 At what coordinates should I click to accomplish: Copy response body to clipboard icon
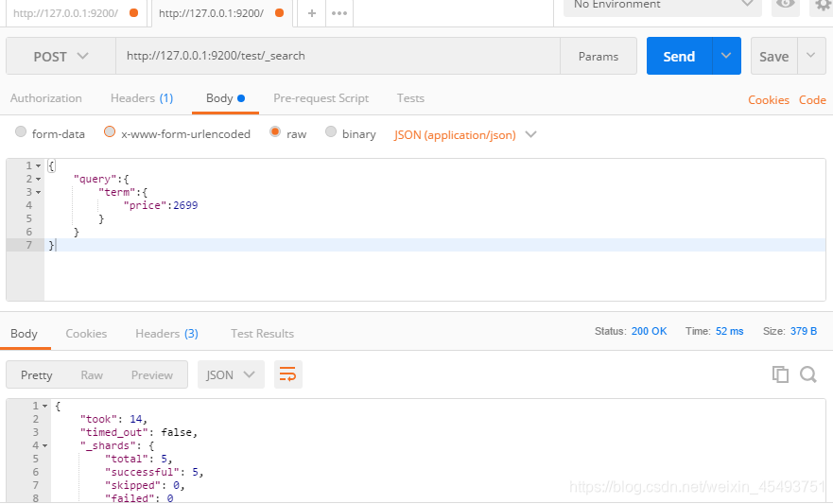(x=780, y=374)
